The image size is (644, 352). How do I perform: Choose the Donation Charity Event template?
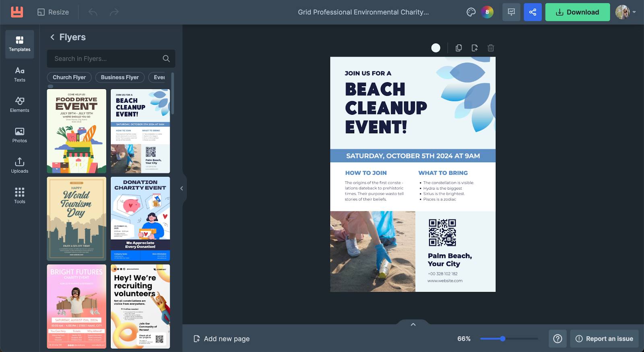(x=140, y=219)
